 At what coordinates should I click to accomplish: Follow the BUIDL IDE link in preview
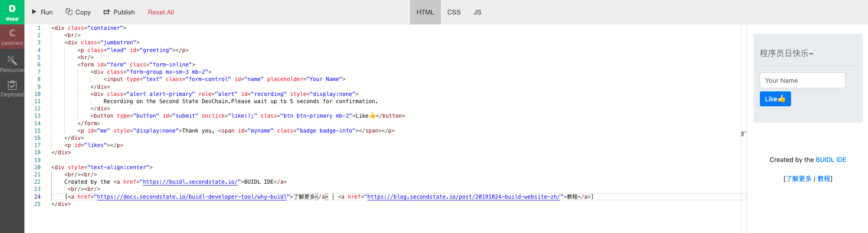pos(830,160)
